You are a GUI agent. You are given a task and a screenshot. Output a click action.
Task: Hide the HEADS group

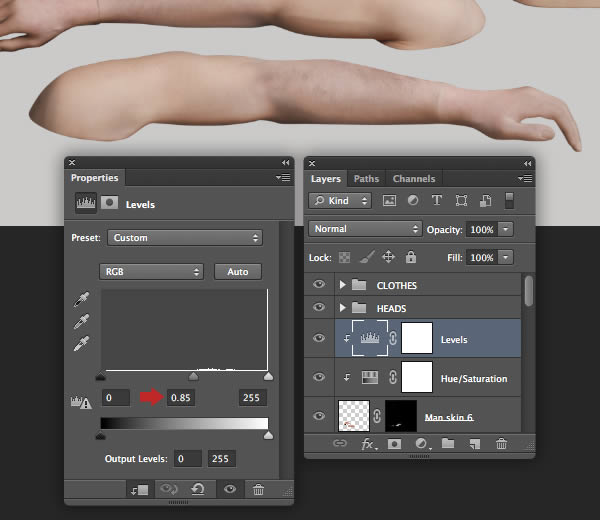(319, 307)
